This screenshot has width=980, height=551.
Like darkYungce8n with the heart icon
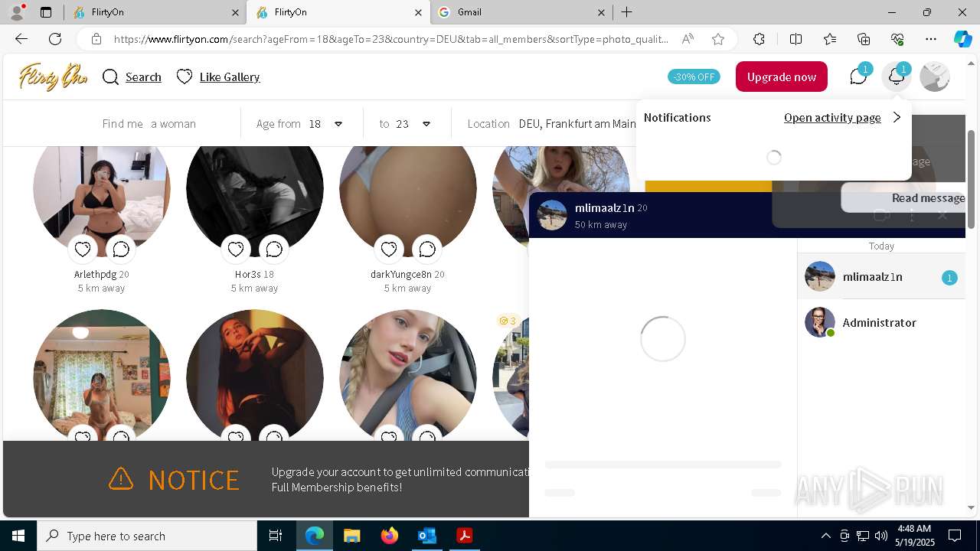point(389,249)
